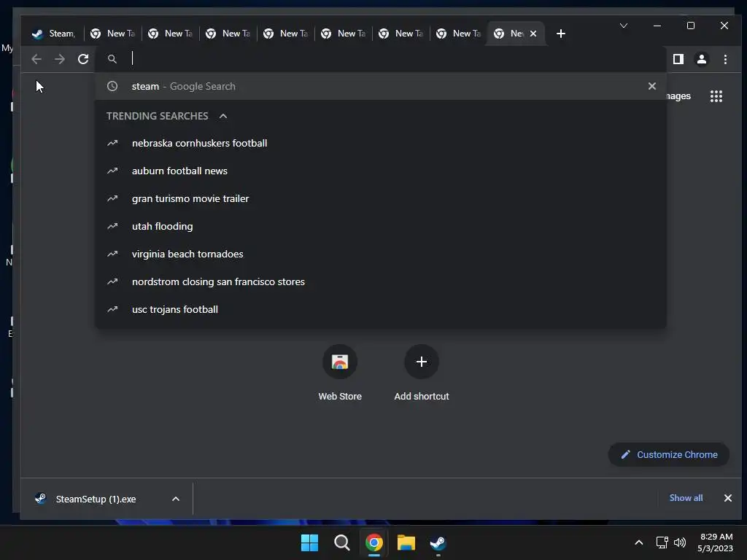
Task: Open the tab search dropdown arrow
Action: (624, 26)
